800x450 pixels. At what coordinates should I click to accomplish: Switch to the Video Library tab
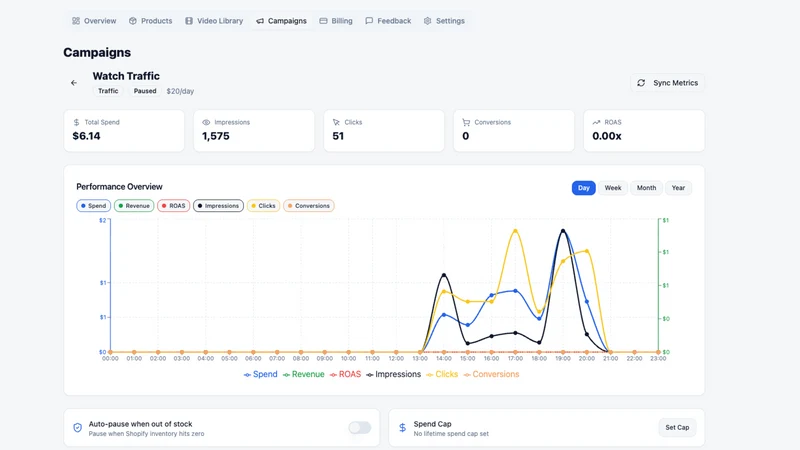[214, 21]
